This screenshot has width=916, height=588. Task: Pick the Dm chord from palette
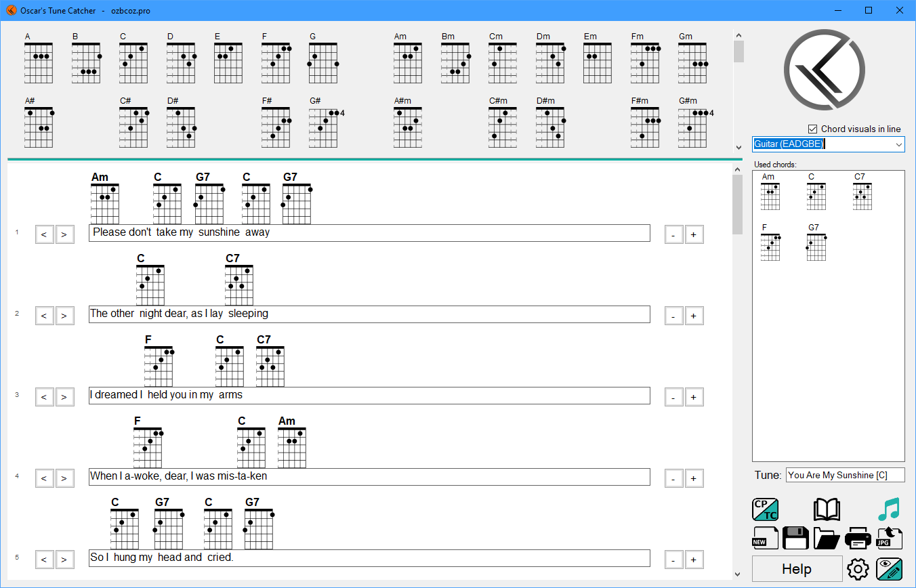[x=551, y=57]
